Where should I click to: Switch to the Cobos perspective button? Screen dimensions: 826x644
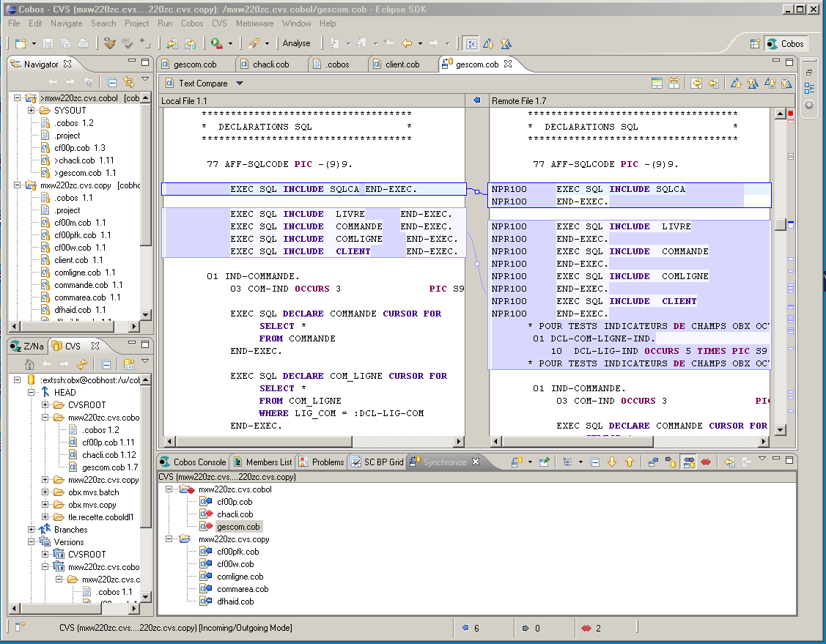(x=786, y=44)
